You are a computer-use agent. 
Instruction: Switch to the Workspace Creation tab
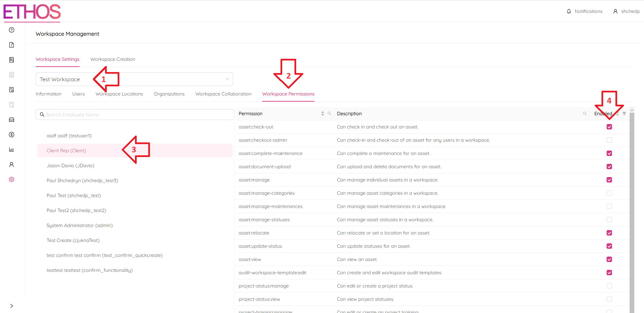point(113,59)
